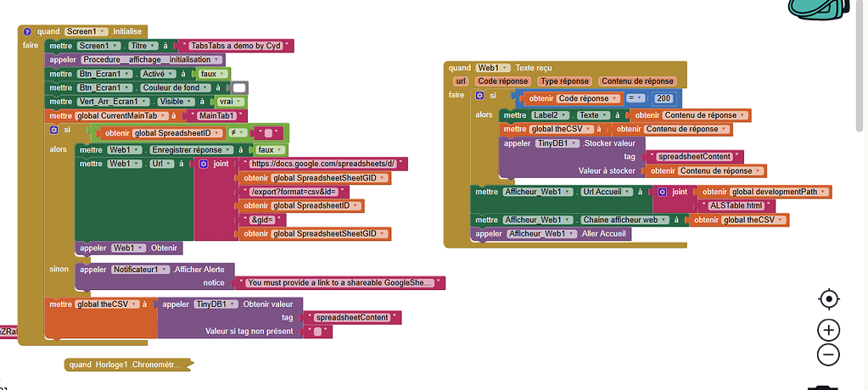This screenshot has width=868, height=390.
Task: Open gear icon on Code réponse 'si' block
Action: (x=479, y=96)
